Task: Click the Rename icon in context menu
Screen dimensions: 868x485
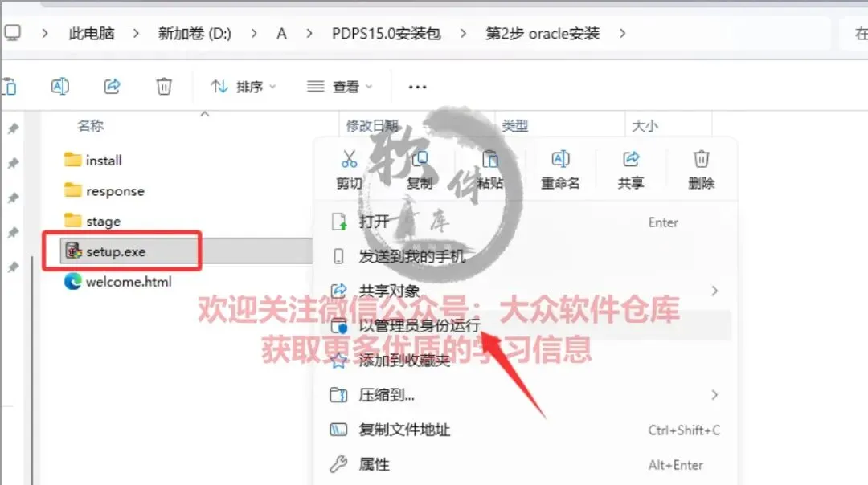Action: [560, 159]
